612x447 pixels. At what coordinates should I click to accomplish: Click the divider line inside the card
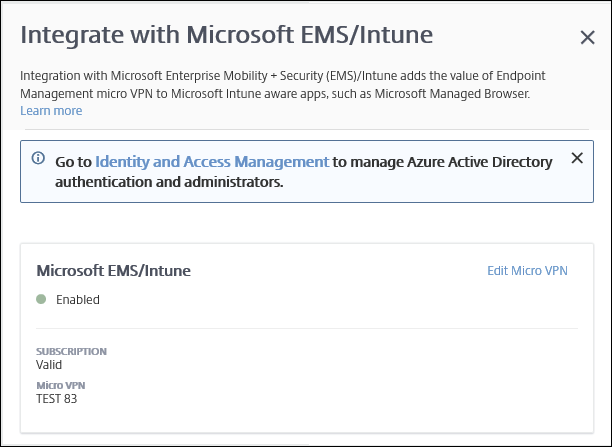pos(306,328)
